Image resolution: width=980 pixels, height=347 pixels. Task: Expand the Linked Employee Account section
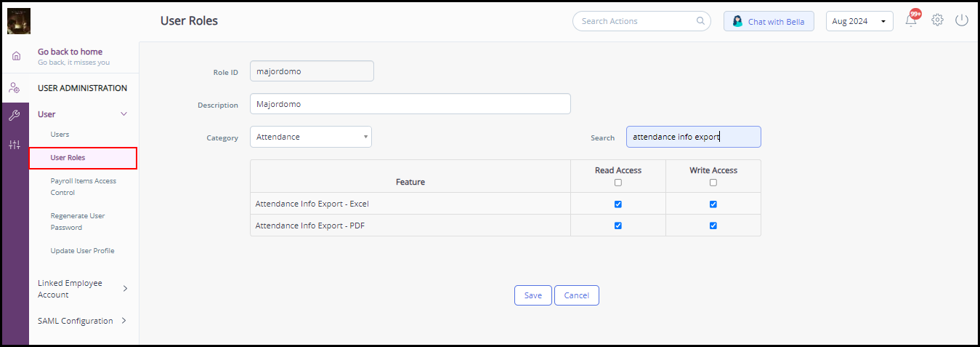[82, 289]
